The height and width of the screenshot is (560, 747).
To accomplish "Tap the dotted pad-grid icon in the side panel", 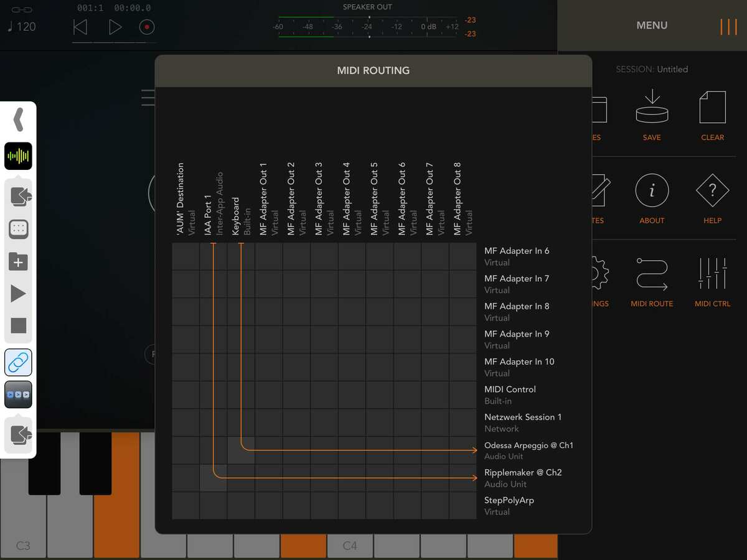I will (x=19, y=229).
